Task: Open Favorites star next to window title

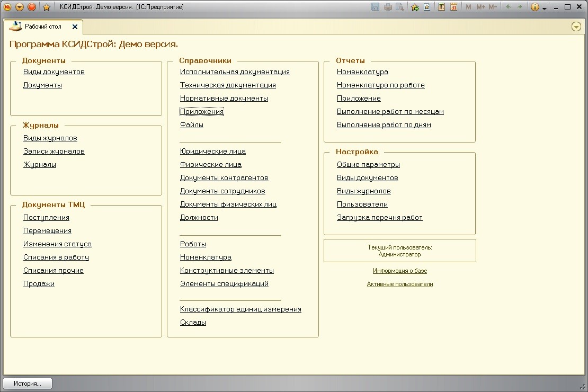Action: pos(47,7)
